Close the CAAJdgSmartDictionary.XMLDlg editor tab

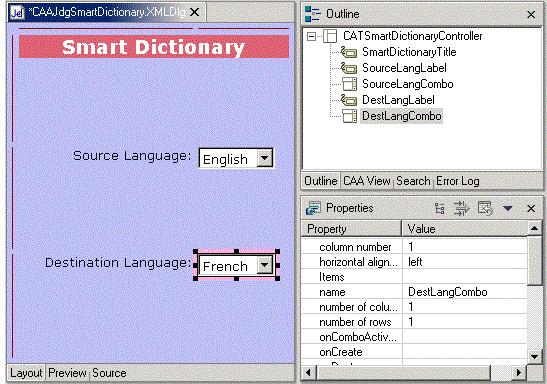pyautogui.click(x=194, y=12)
